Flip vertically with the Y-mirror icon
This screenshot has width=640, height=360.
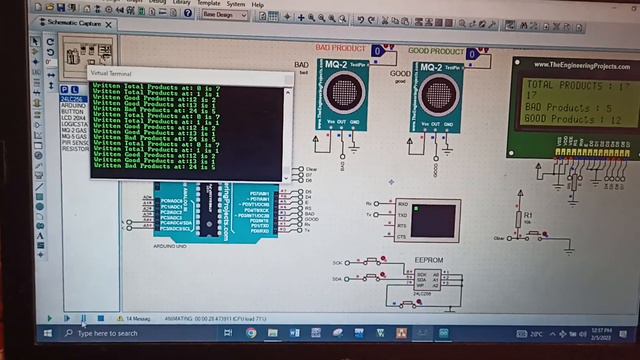click(51, 85)
